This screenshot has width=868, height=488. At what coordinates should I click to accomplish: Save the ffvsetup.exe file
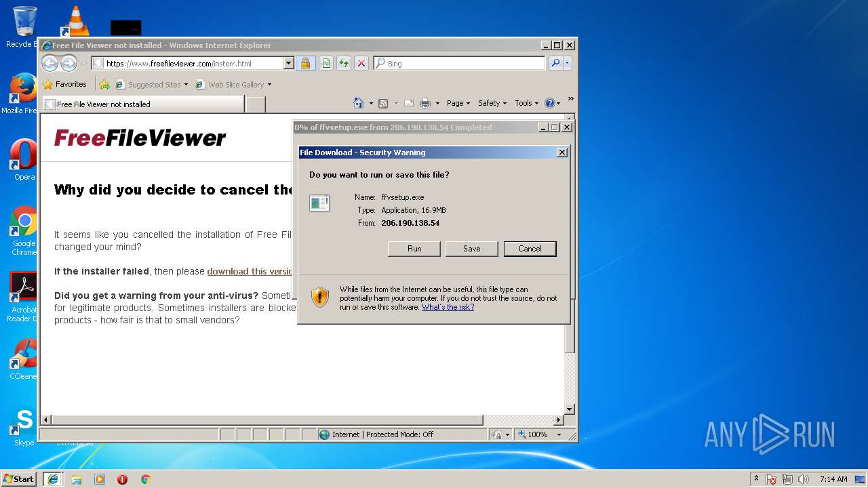[x=472, y=249]
